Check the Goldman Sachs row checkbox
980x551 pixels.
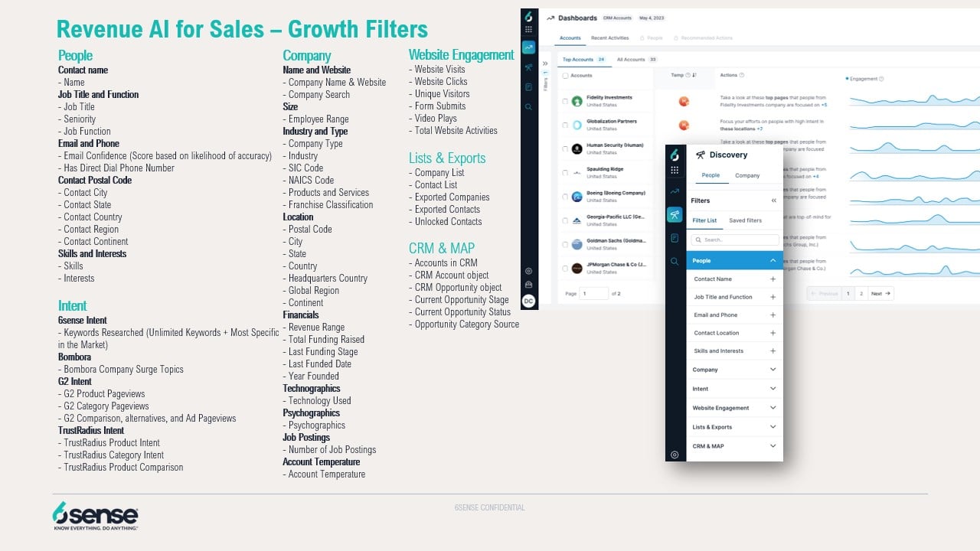pos(565,244)
